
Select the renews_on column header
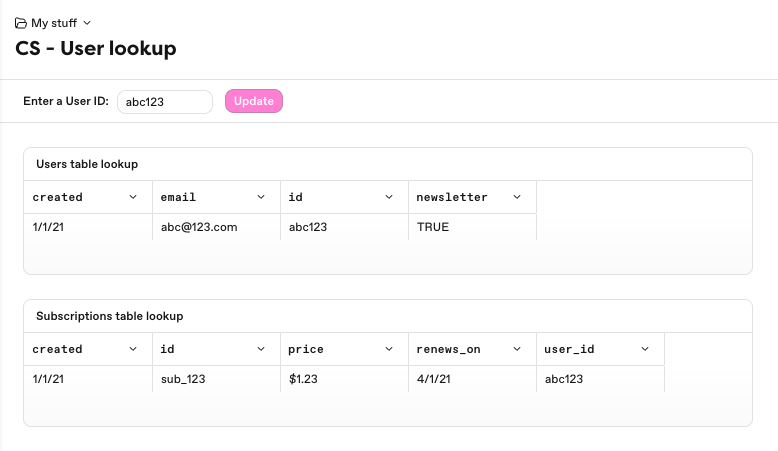(x=472, y=349)
